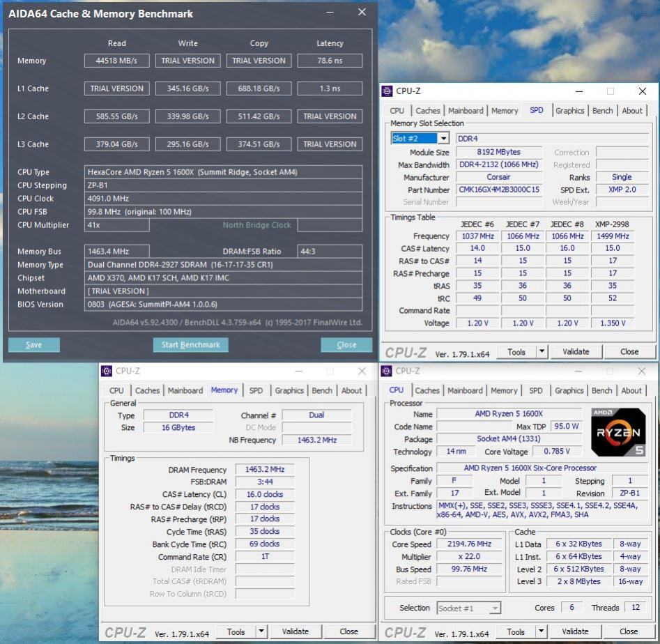This screenshot has width=660, height=644.
Task: Click Part Number CMK16GX4M2B3000C15
Action: (499, 190)
